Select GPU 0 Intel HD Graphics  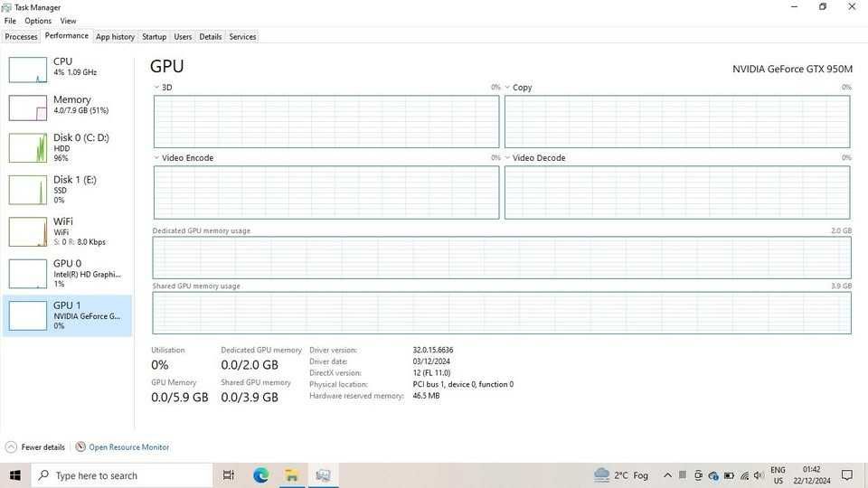pos(67,273)
